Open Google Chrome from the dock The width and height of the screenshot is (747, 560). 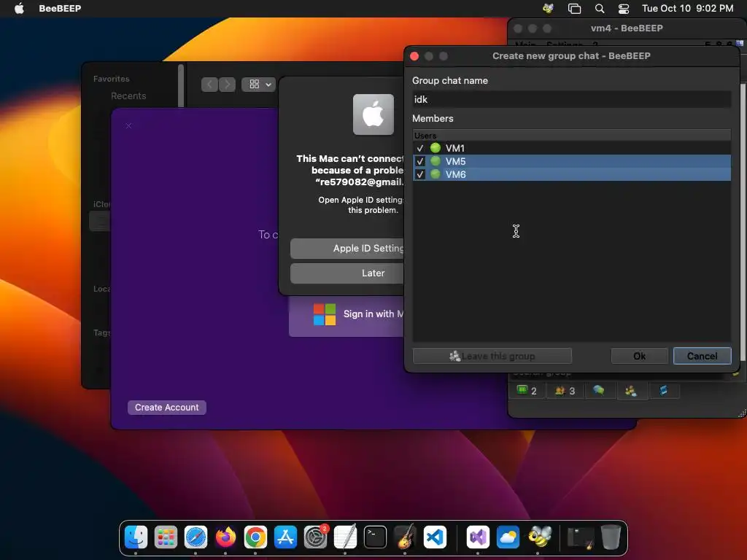255,537
